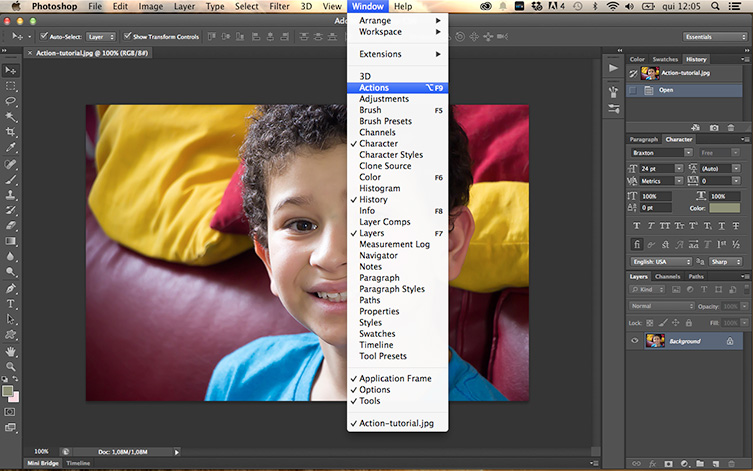
Task: Pick the Type tool
Action: (11, 303)
